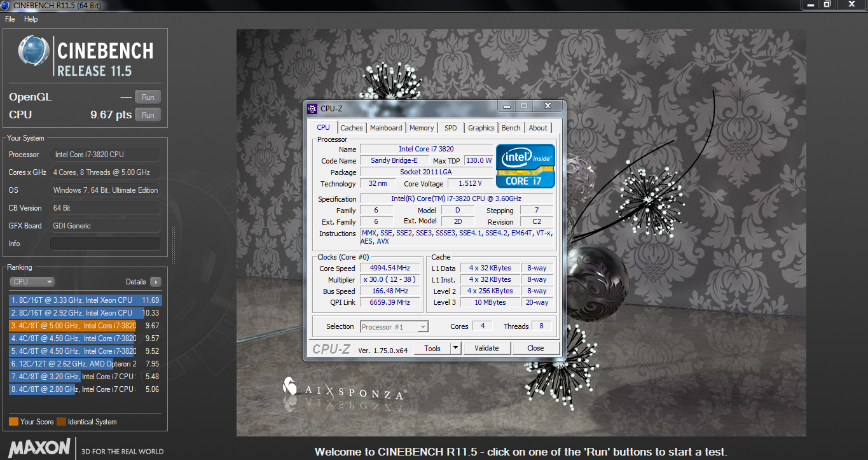Click the Level 3 cache 10 MBytes value
The height and width of the screenshot is (460, 868).
(490, 303)
